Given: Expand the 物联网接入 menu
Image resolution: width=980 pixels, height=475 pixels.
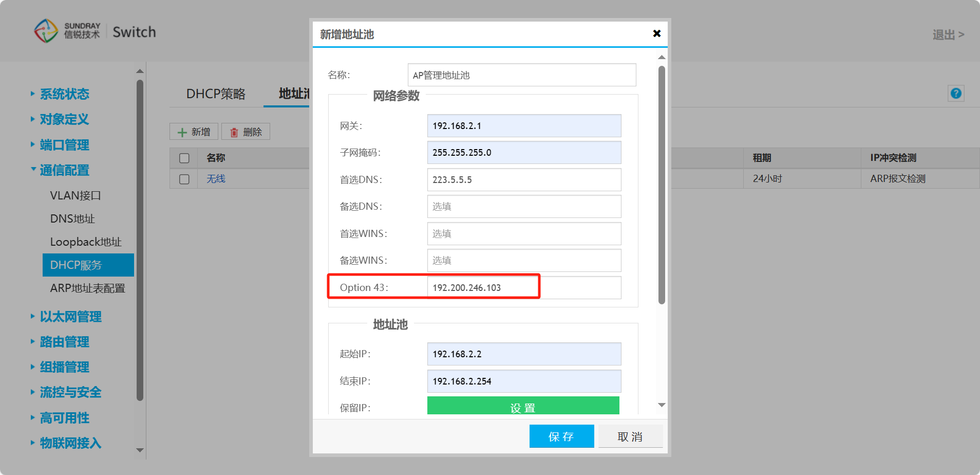Looking at the screenshot, I should [70, 443].
